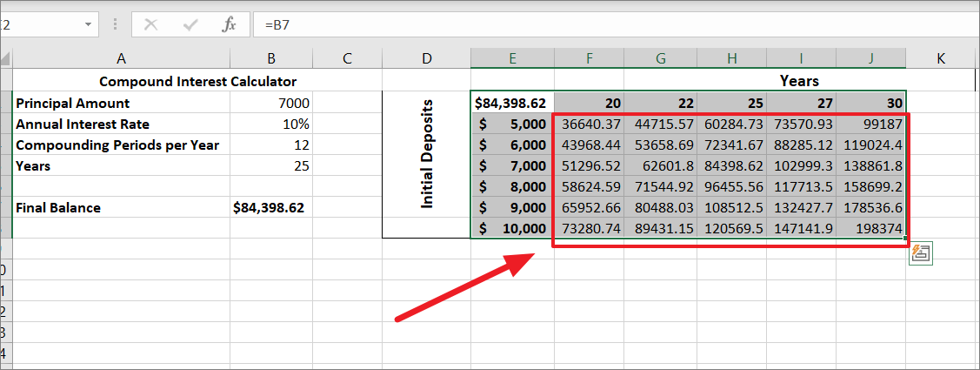Expand the Name Box dropdown arrow
980x370 pixels.
coord(88,25)
